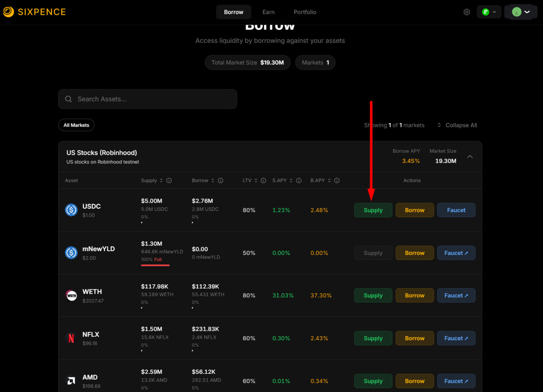
Task: Click the search magnifier icon
Action: 69,99
